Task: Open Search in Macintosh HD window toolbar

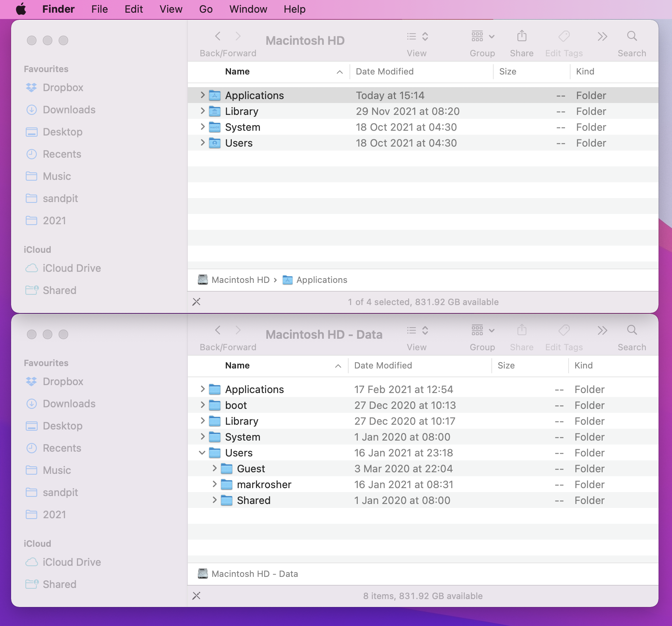Action: [x=632, y=36]
